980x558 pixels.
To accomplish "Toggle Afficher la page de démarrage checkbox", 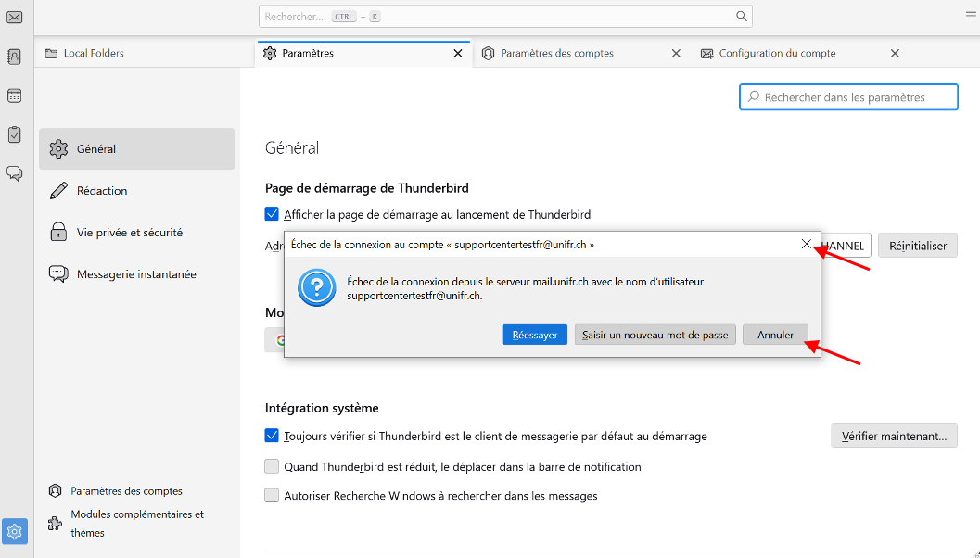I will tap(272, 214).
